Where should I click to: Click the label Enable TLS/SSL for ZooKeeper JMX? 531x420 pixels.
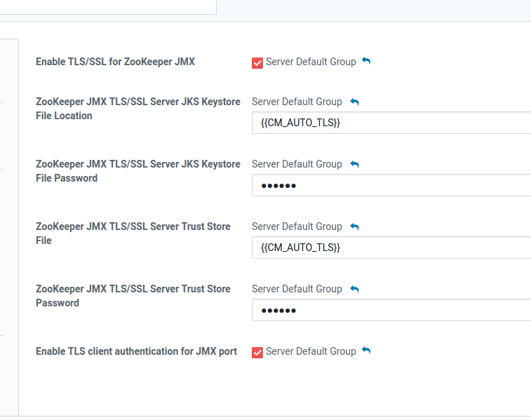tap(116, 62)
